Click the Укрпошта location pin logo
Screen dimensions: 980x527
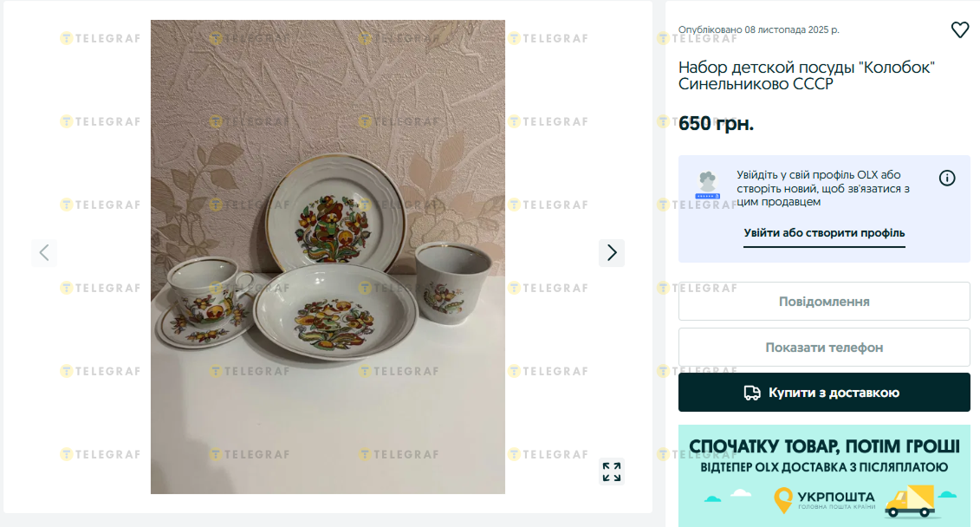pos(783,500)
